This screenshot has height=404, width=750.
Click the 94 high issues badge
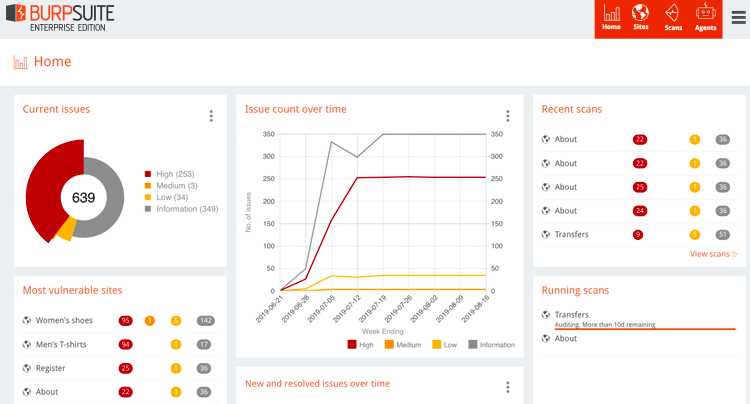[x=125, y=344]
